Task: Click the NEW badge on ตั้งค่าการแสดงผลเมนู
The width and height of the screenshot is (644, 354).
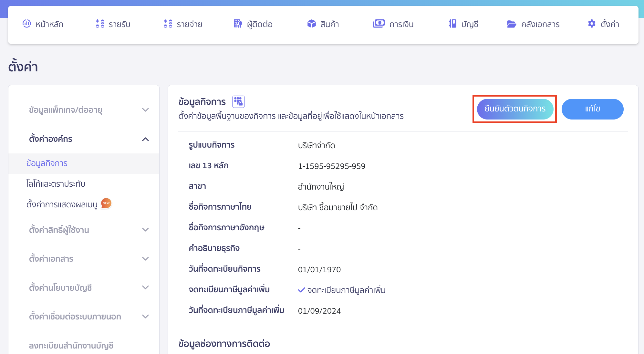Action: point(106,203)
